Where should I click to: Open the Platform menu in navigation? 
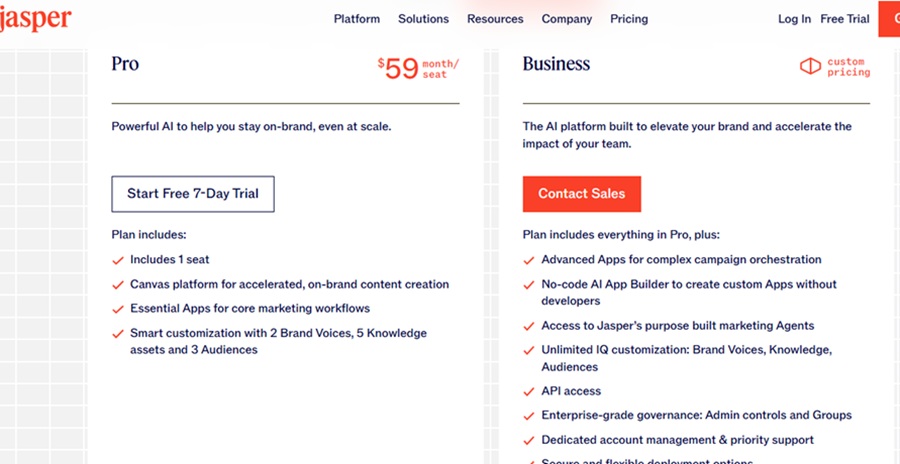[357, 19]
